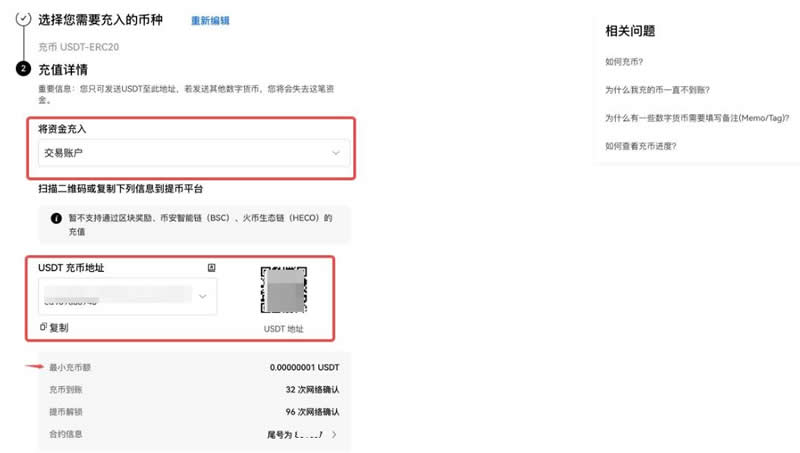Viewport: 800px width, 453px height.
Task: Click the 合约信息 row label
Action: click(66, 434)
